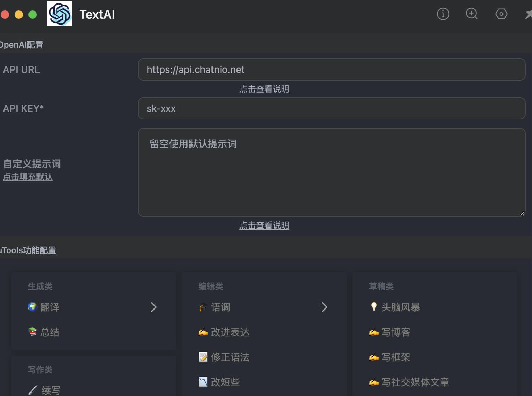532x396 pixels.
Task: Choose the 写博客 option
Action: pos(396,332)
